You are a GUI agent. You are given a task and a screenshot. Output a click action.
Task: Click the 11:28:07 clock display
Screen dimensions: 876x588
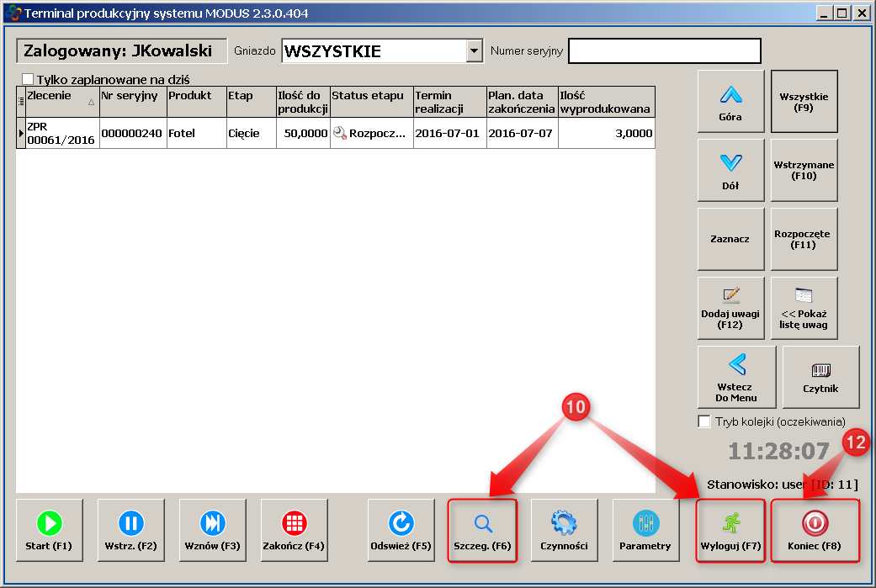[778, 451]
